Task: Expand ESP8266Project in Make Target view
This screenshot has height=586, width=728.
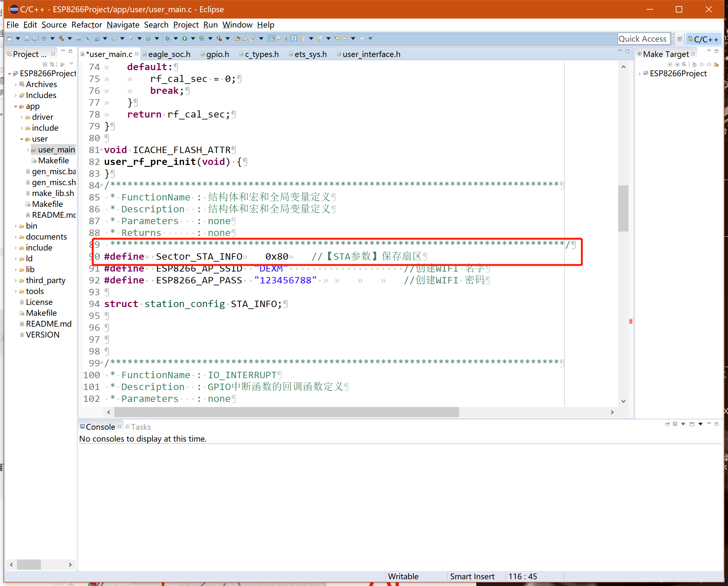Action: pyautogui.click(x=640, y=74)
